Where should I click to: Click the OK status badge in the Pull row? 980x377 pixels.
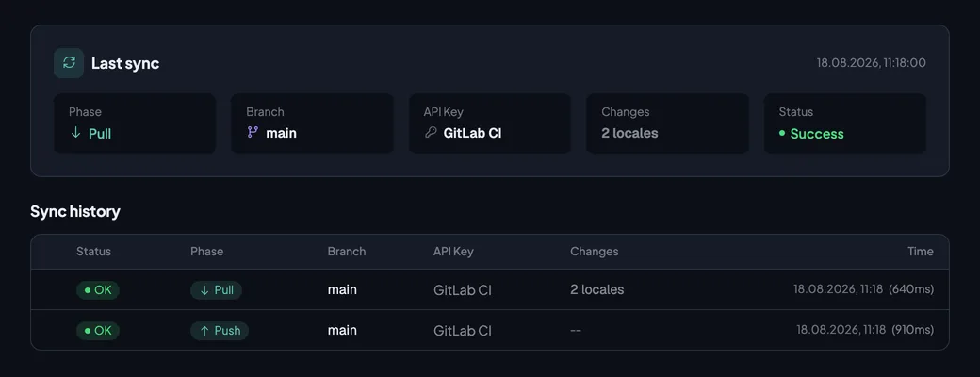[98, 290]
